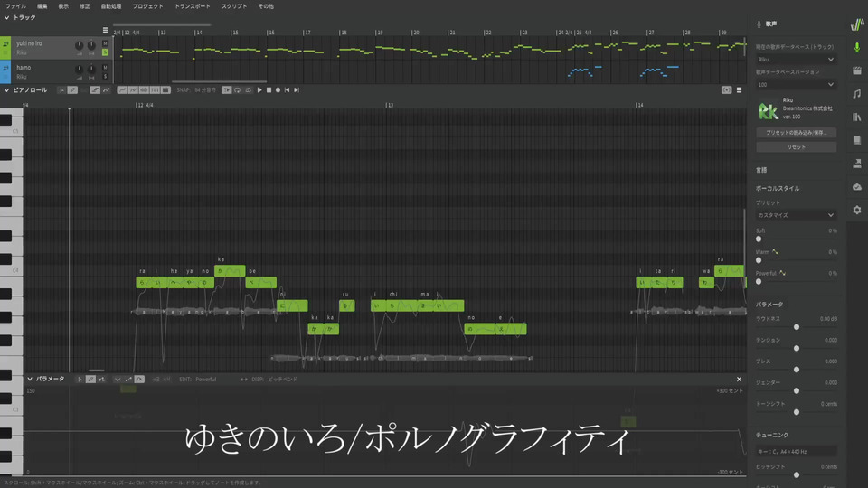Select the pointer tool in piano roll toolbar
The height and width of the screenshot is (488, 868).
(61, 90)
